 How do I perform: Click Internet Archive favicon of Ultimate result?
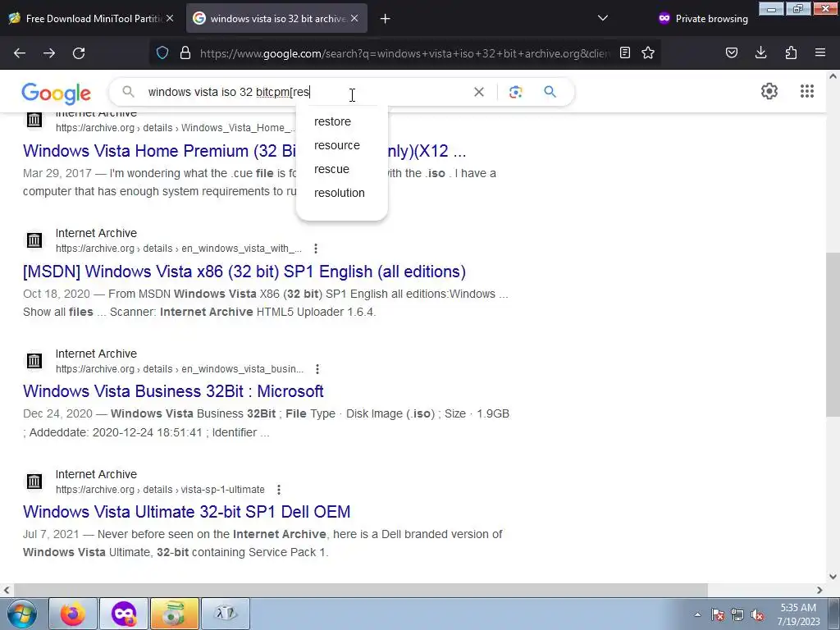(34, 481)
